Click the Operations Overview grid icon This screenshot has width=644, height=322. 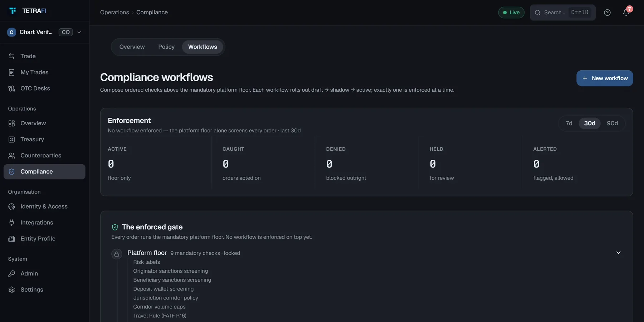tap(12, 123)
